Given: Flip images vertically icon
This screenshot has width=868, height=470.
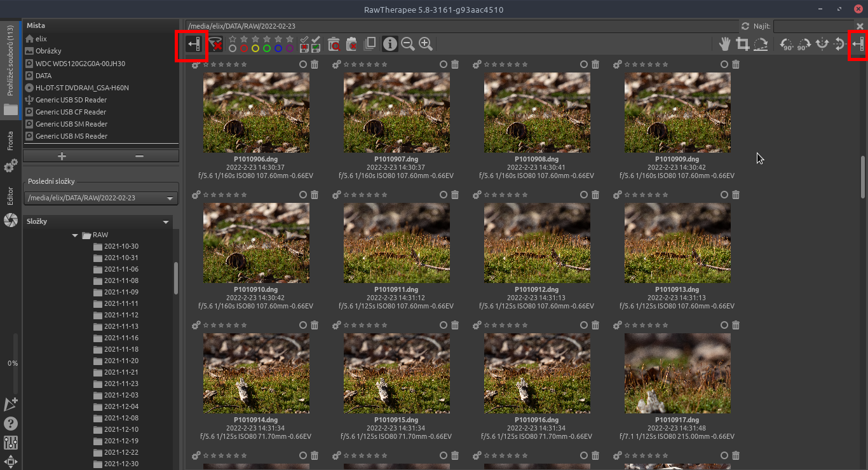Looking at the screenshot, I should coord(839,44).
